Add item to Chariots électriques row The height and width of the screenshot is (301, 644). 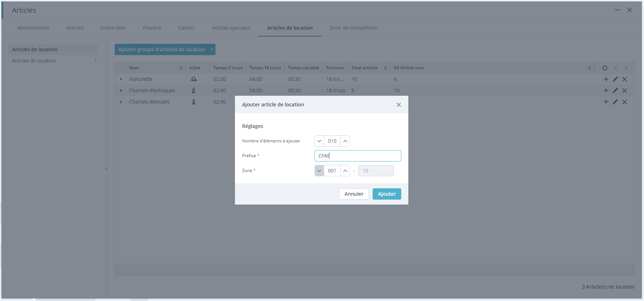(x=606, y=90)
